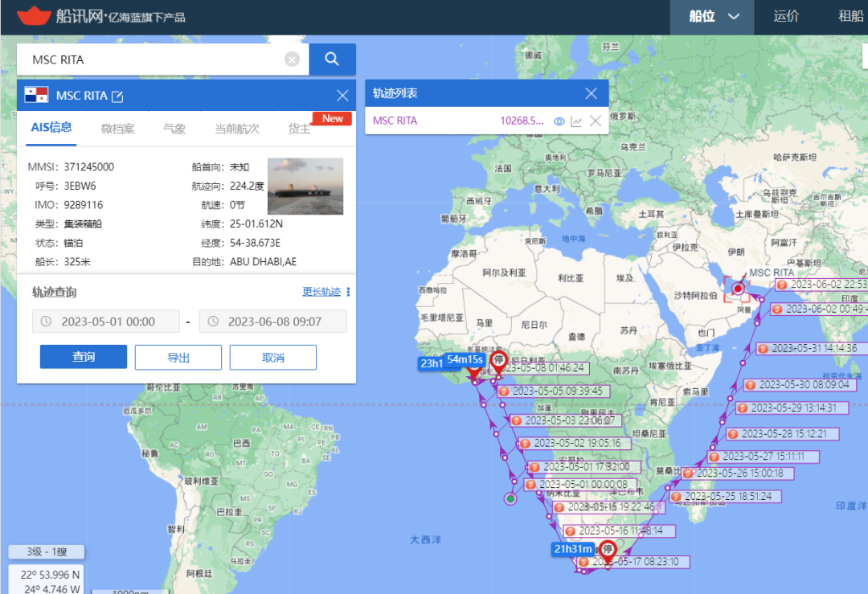Click track point 2023-05-30 08:09:04
The width and height of the screenshot is (868, 594).
(x=801, y=385)
